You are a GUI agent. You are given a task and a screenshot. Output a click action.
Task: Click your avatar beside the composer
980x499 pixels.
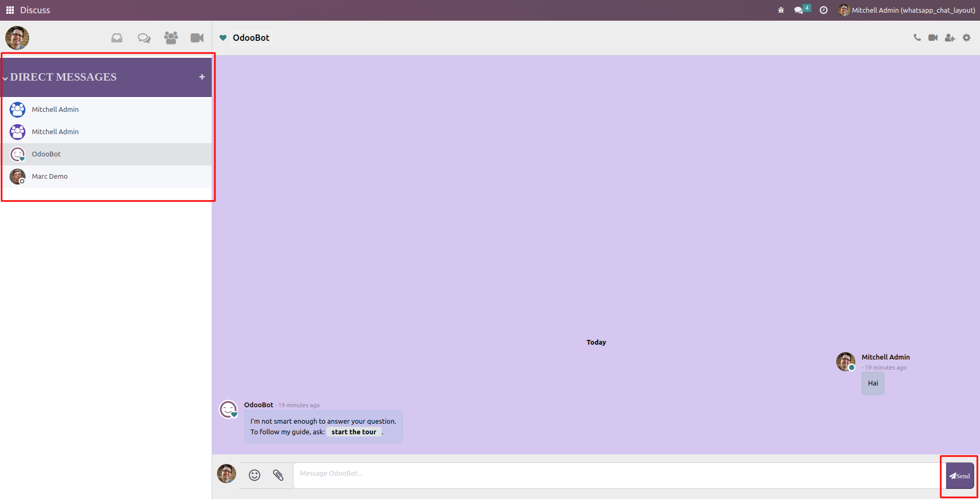[227, 474]
